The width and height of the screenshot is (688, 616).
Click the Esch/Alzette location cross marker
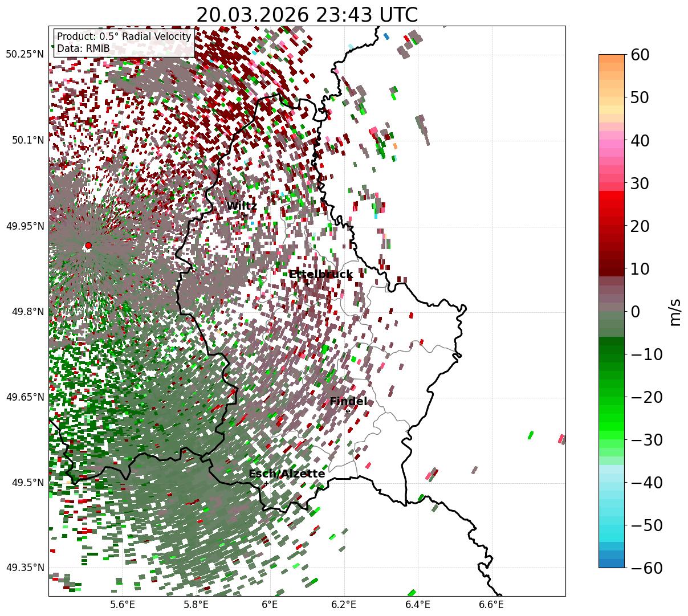coord(266,483)
